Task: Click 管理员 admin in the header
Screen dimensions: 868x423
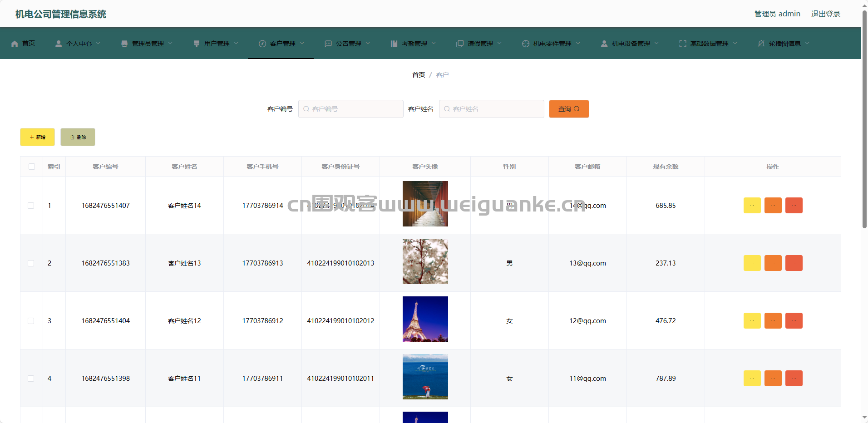Action: [777, 14]
